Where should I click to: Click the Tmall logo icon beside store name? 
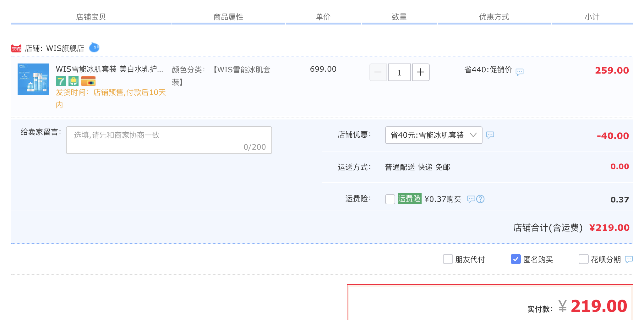(16, 48)
